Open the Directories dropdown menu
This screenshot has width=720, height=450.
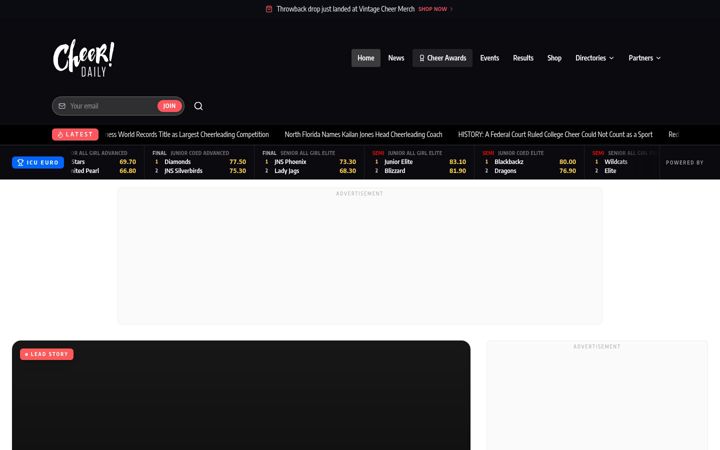coord(594,58)
